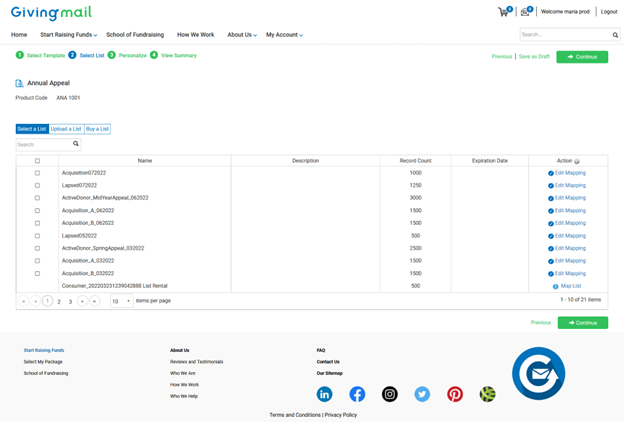This screenshot has height=422, width=624.
Task: Open the Facebook social icon
Action: click(x=357, y=394)
